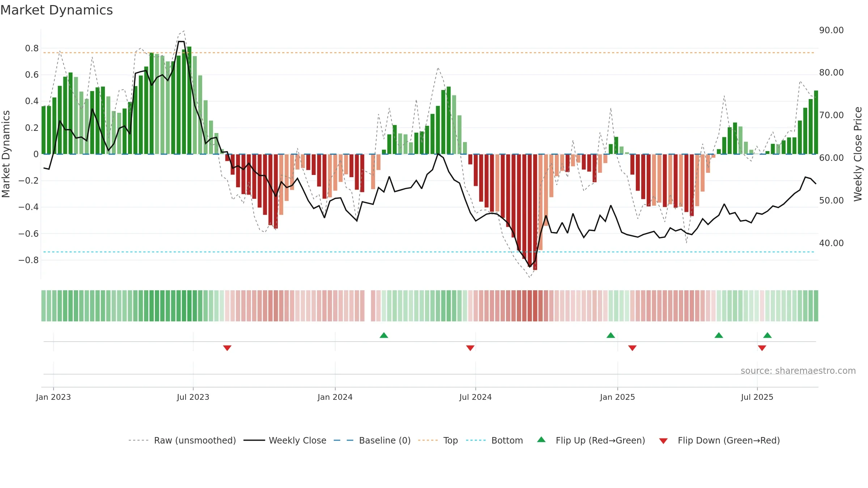Click the 60.00 price tick label
The width and height of the screenshot is (868, 488).
pos(831,158)
